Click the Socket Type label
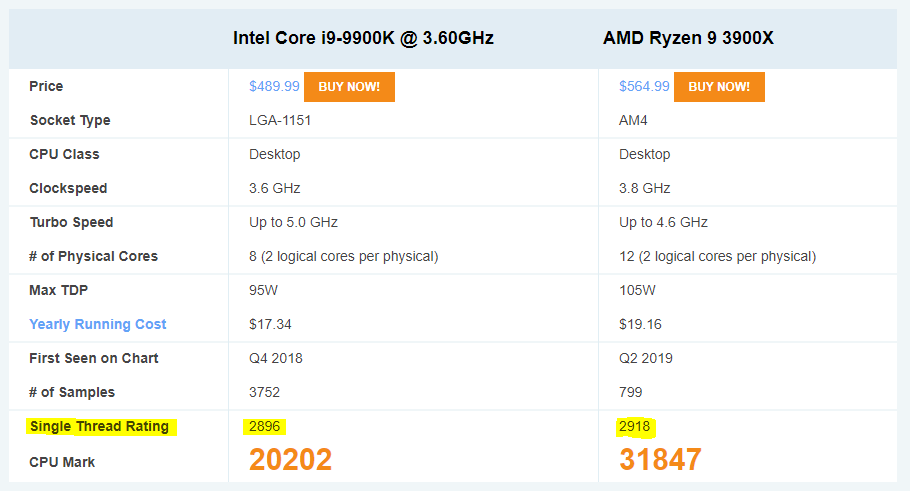This screenshot has width=910, height=491. click(x=70, y=121)
